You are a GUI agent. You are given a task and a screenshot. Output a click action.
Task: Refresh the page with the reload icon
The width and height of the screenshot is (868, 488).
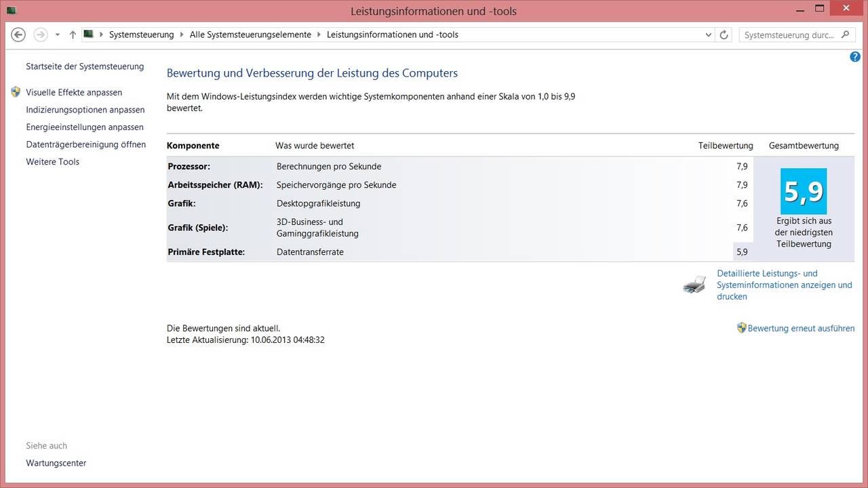[x=724, y=35]
